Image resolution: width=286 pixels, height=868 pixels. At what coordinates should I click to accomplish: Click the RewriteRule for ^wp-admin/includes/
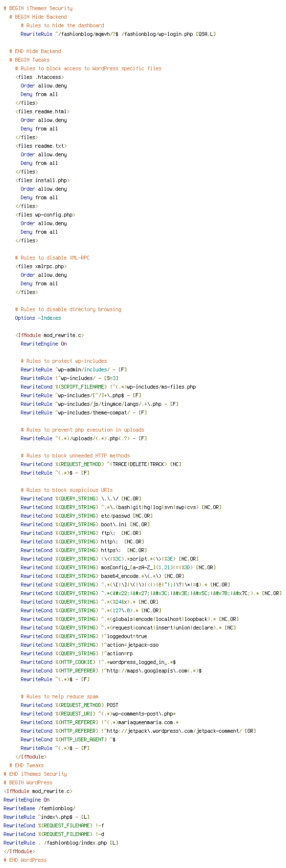click(x=74, y=369)
